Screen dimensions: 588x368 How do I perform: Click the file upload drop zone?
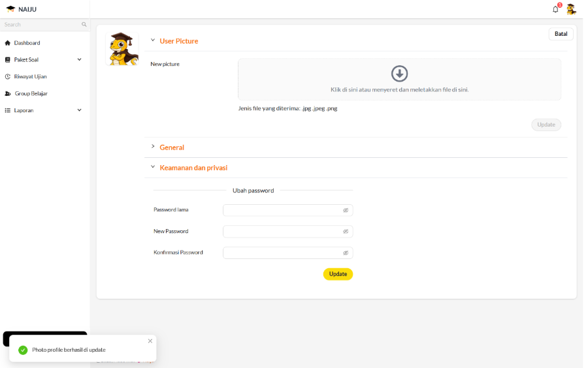pyautogui.click(x=399, y=80)
